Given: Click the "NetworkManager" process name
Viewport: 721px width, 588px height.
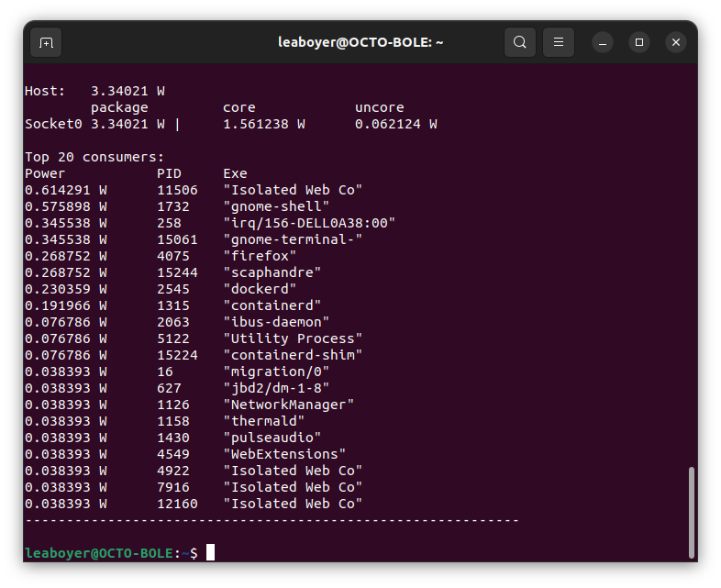Looking at the screenshot, I should click(288, 405).
